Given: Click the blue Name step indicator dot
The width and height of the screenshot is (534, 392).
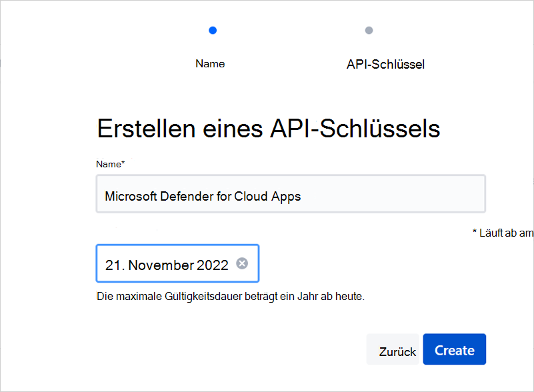Looking at the screenshot, I should (211, 30).
